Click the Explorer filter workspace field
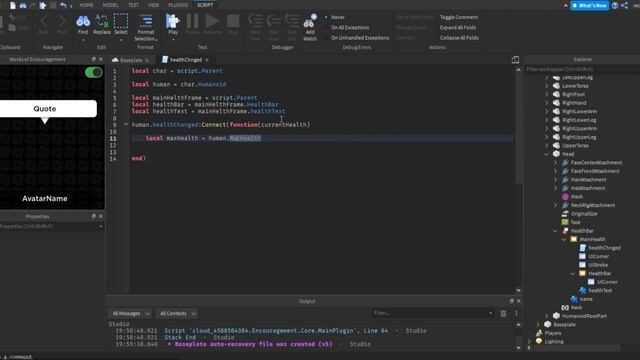Screen dimensions: 640x360 coord(582,69)
